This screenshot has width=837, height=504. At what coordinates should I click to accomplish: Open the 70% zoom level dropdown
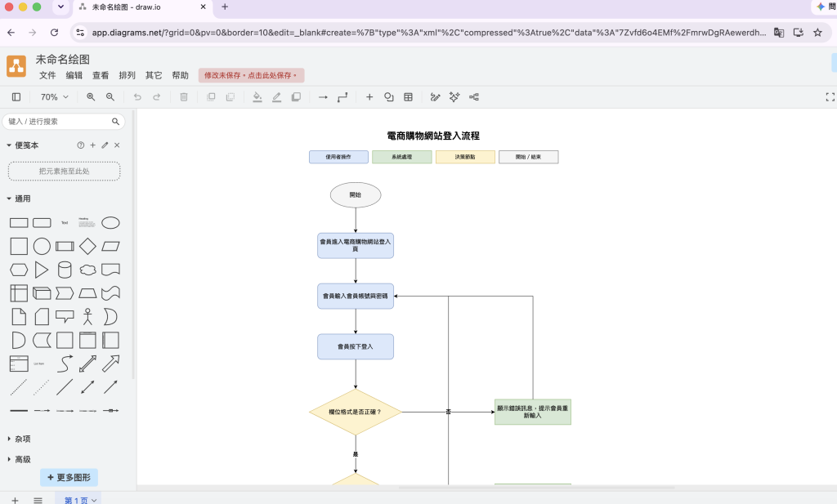tap(55, 97)
